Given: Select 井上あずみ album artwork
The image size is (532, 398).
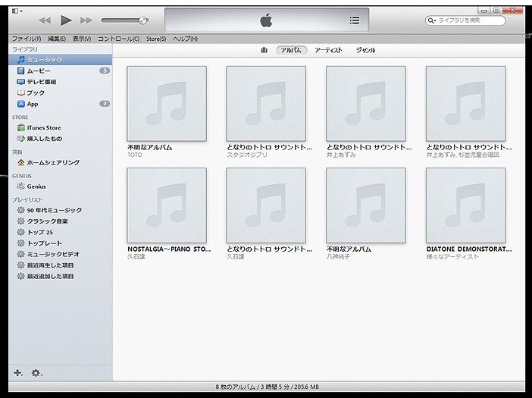Looking at the screenshot, I should pos(366,104).
